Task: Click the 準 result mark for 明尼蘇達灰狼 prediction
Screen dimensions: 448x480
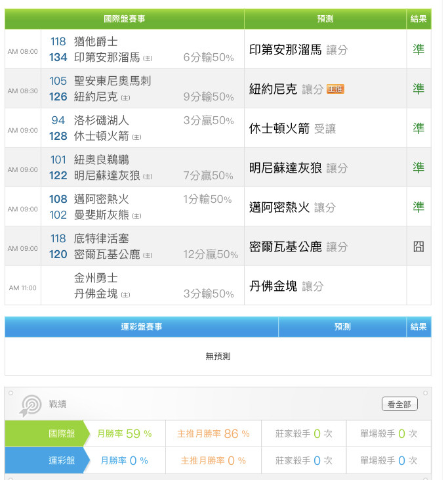Action: [418, 167]
